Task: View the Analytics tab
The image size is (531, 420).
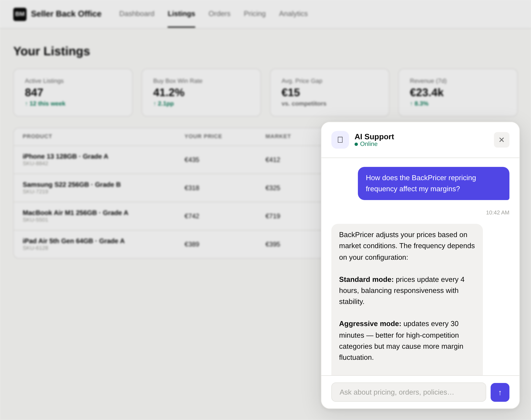Action: tap(293, 14)
